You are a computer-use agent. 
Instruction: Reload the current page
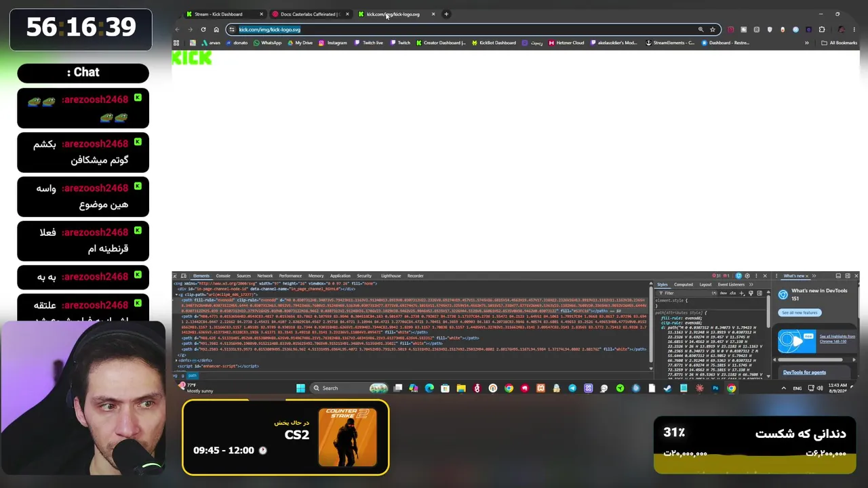click(203, 30)
